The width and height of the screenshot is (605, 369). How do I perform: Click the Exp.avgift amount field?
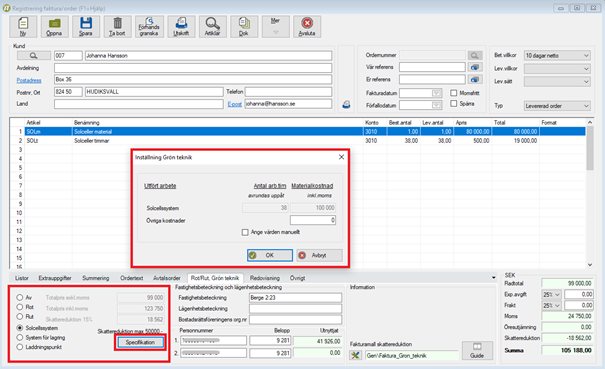[578, 295]
